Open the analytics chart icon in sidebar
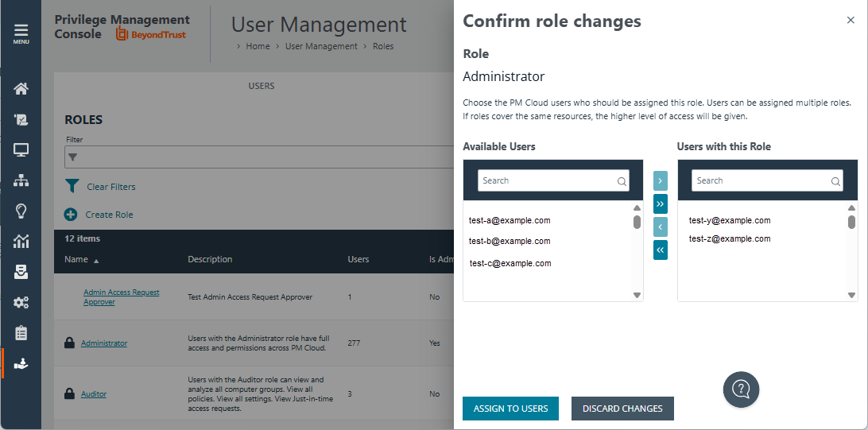 click(x=21, y=242)
